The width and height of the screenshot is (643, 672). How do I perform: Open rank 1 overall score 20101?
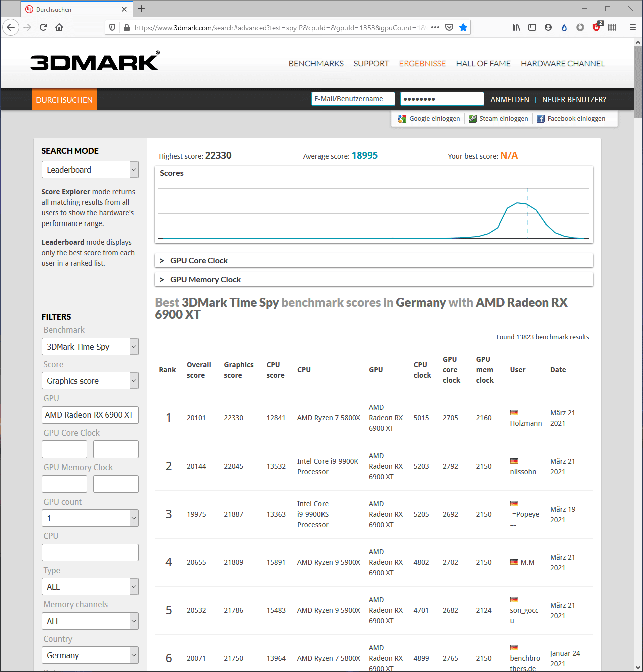click(196, 418)
